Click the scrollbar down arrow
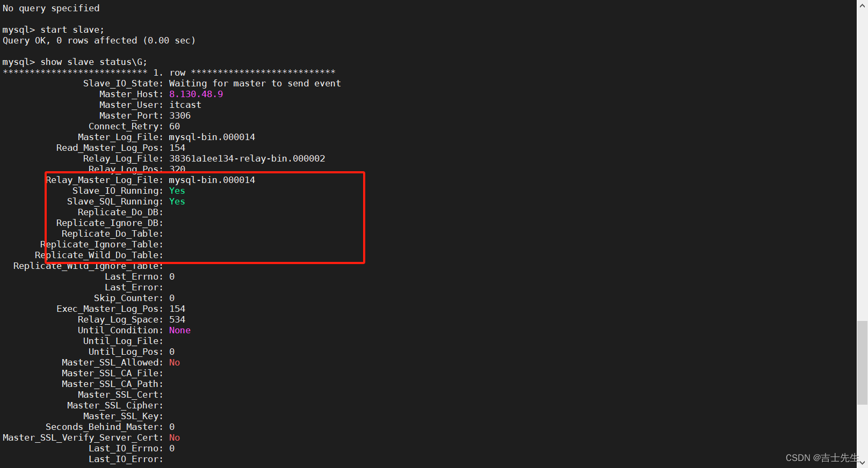The width and height of the screenshot is (868, 468). (x=862, y=463)
